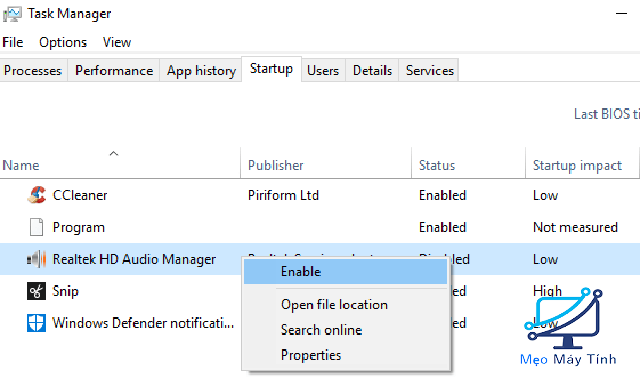This screenshot has height=378, width=640.
Task: Click the Enabled status of Program
Action: click(443, 227)
